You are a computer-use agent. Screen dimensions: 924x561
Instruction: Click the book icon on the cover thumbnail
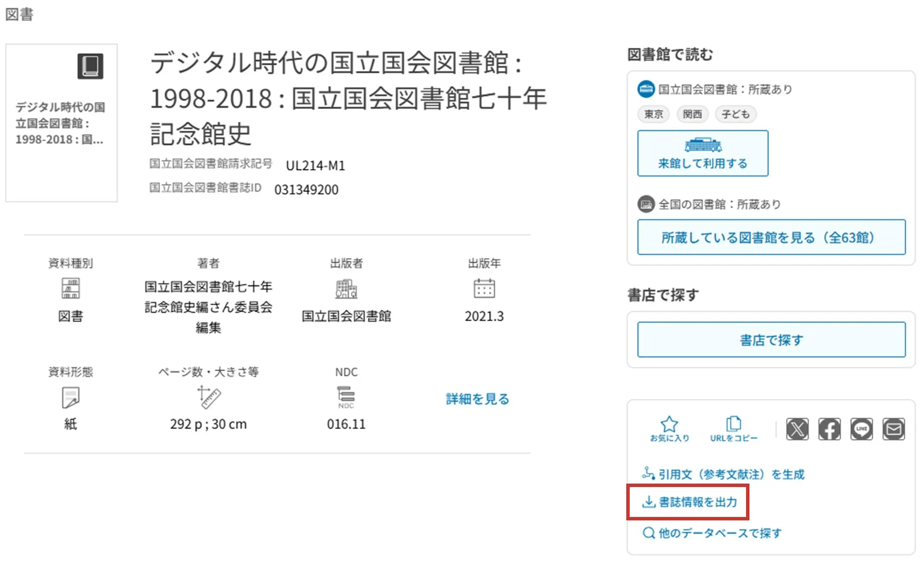point(90,66)
